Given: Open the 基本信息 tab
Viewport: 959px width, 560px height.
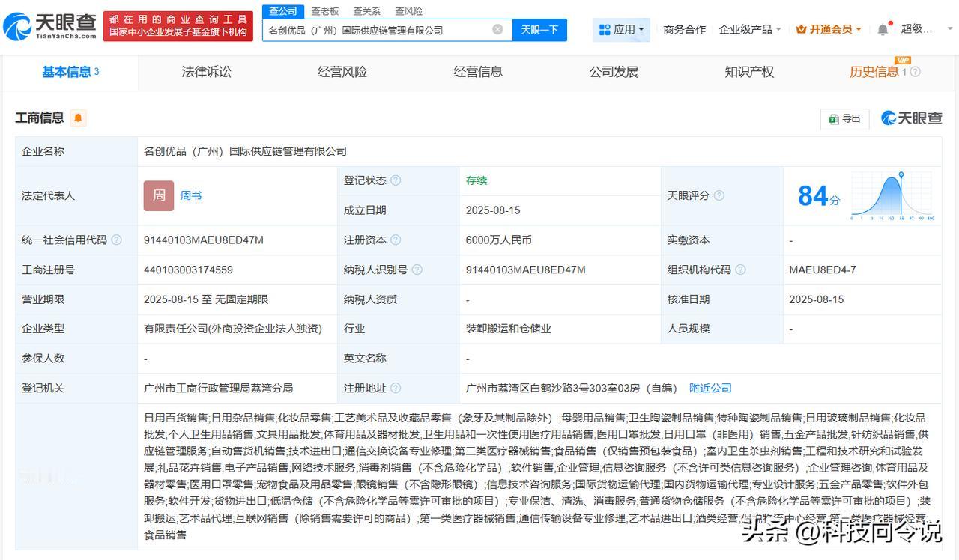Looking at the screenshot, I should click(x=70, y=72).
